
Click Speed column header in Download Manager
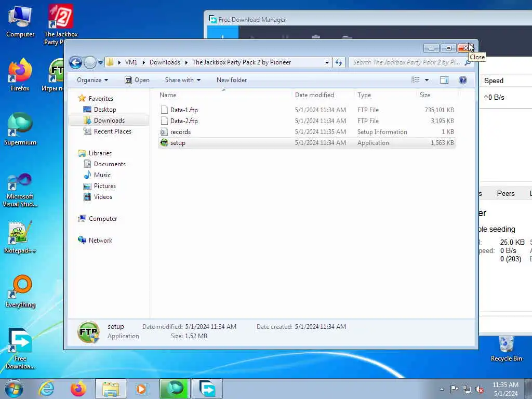(494, 81)
